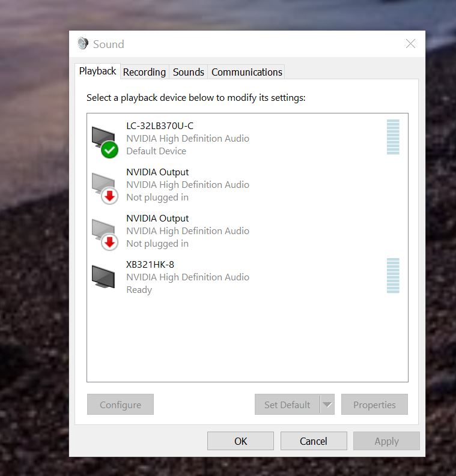Click second NVIDIA Output 'Not plugged in' text

pyautogui.click(x=157, y=244)
